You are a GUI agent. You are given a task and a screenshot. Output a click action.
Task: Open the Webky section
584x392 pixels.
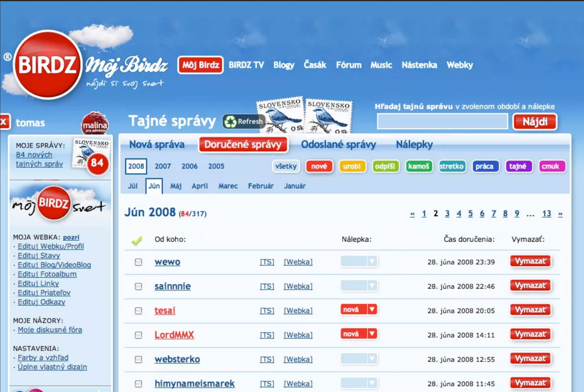click(460, 65)
